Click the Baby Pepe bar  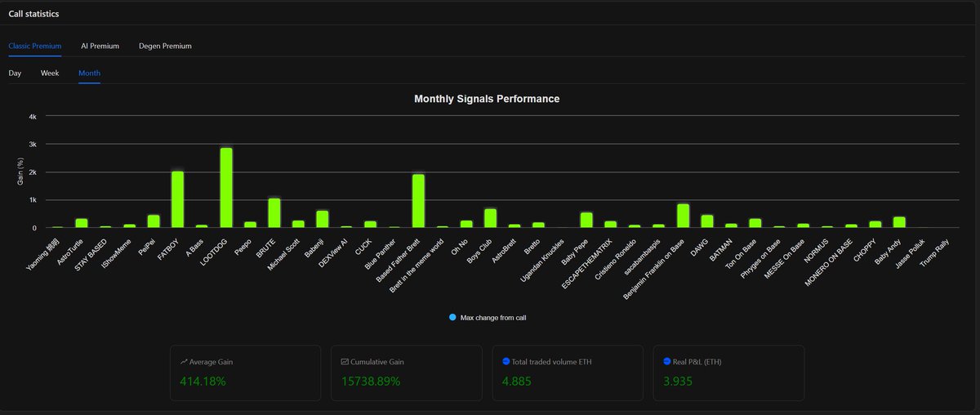pyautogui.click(x=586, y=220)
